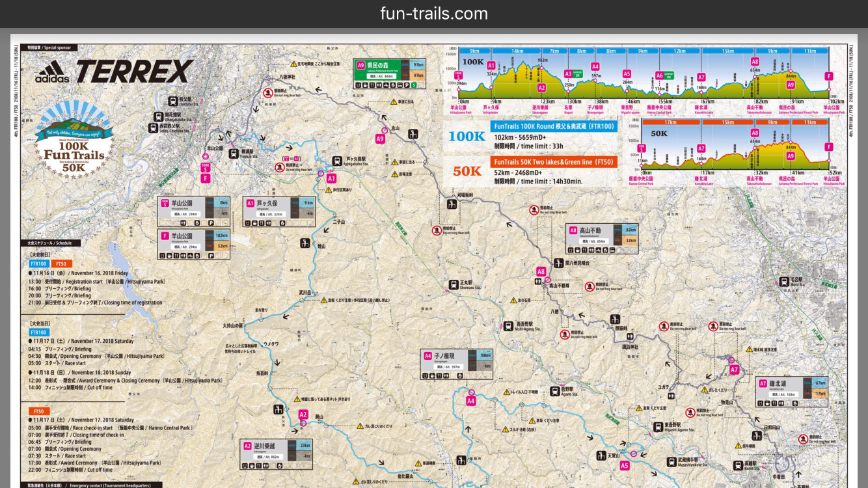Click the adidas TERREX sponsor logo
868x488 pixels.
coord(115,72)
